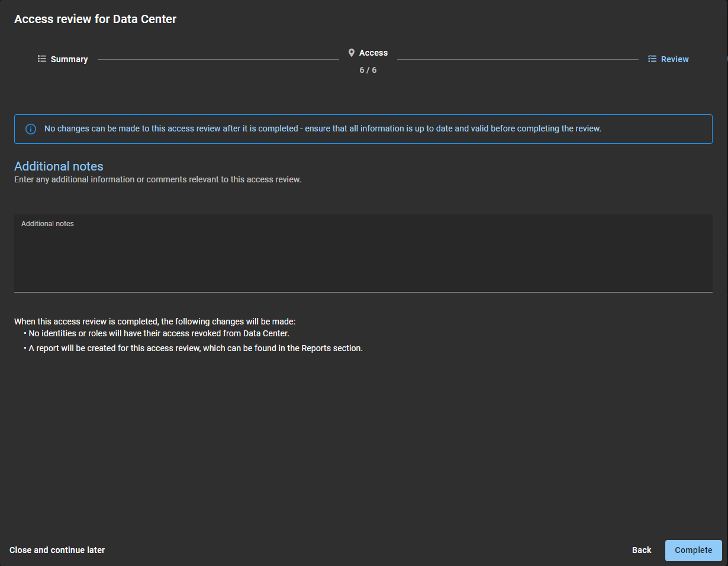Click the Reports section report bullet text

(195, 348)
